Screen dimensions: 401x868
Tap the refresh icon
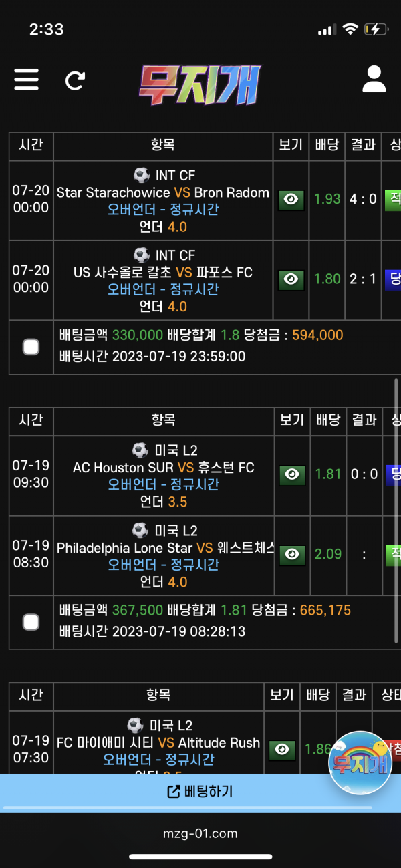[75, 80]
